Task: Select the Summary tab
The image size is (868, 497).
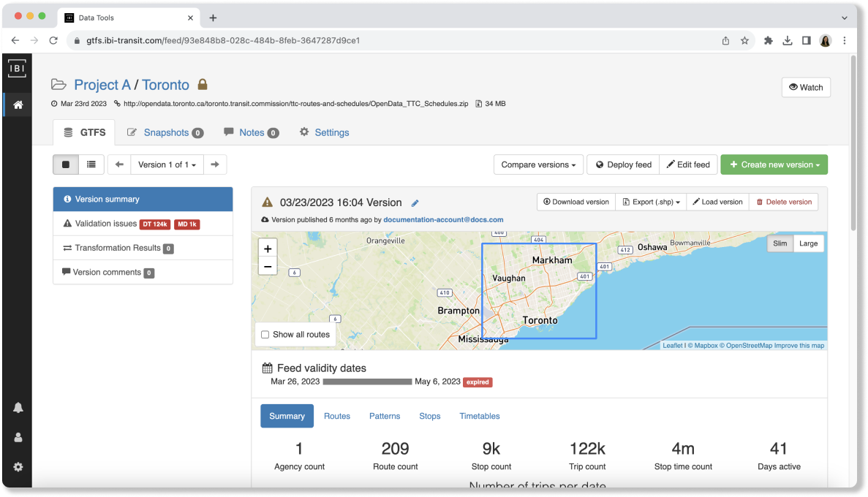Action: coord(287,416)
